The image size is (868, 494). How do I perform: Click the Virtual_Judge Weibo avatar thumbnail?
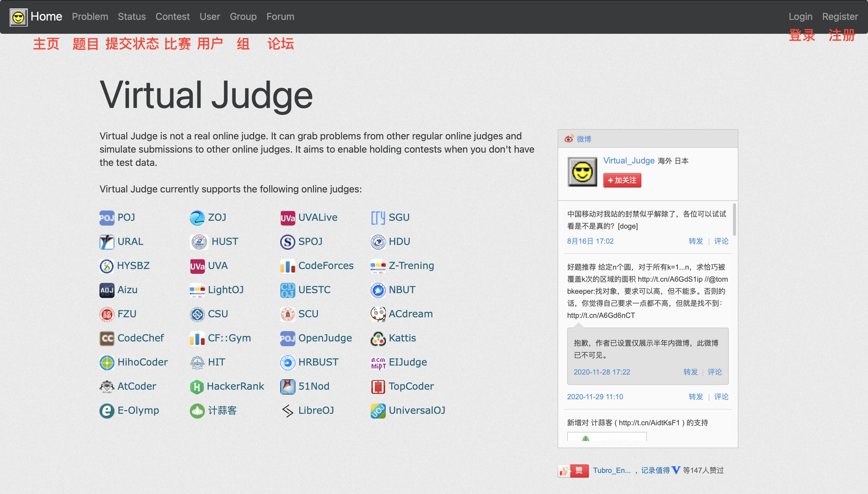tap(582, 172)
